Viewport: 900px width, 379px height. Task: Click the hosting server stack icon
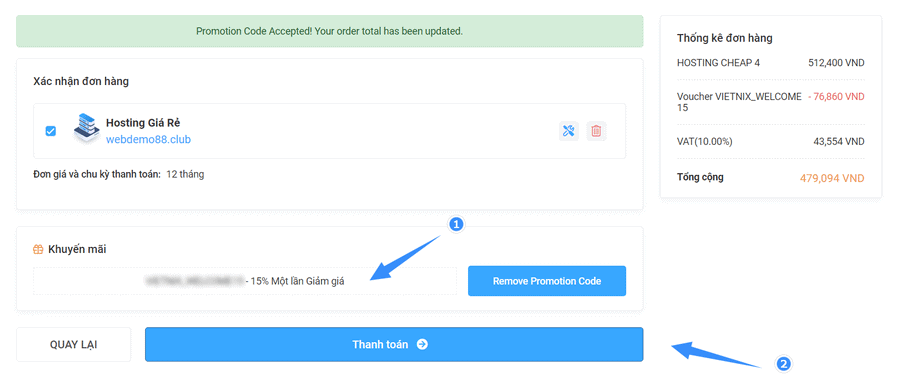[86, 129]
